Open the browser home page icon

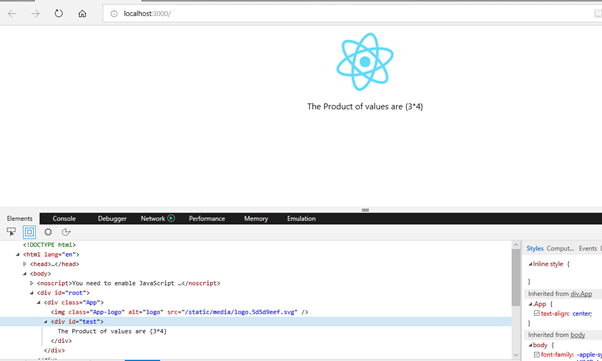pyautogui.click(x=82, y=14)
